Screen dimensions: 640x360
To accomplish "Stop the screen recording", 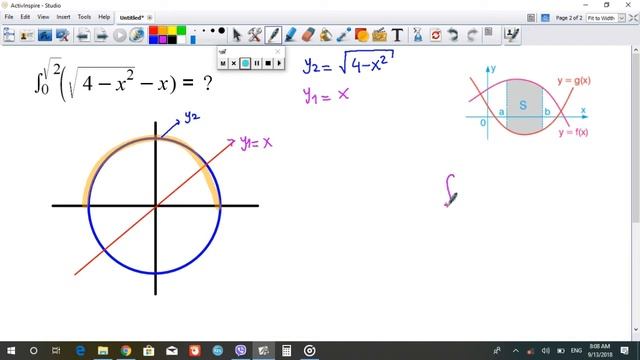I will [x=268, y=63].
